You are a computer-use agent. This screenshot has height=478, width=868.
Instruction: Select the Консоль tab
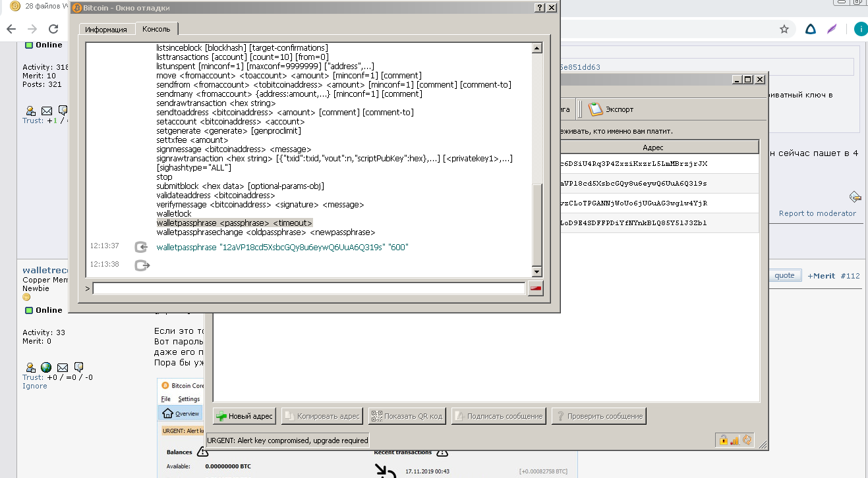156,29
